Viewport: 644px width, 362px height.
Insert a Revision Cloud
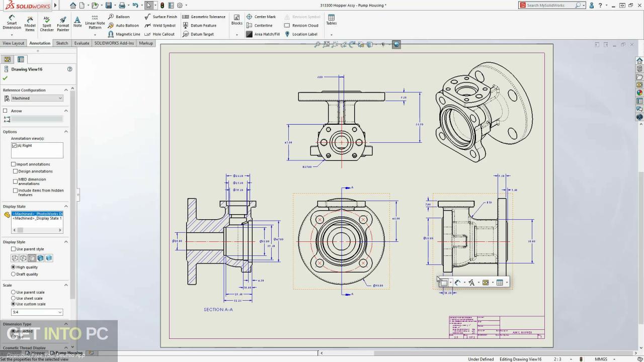(301, 25)
